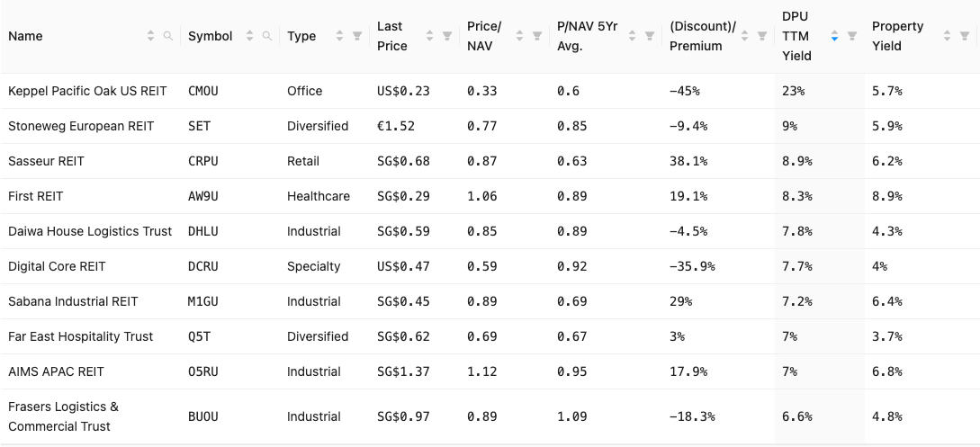980x447 pixels.
Task: Toggle DPU TTM Yield sort direction
Action: pos(835,36)
